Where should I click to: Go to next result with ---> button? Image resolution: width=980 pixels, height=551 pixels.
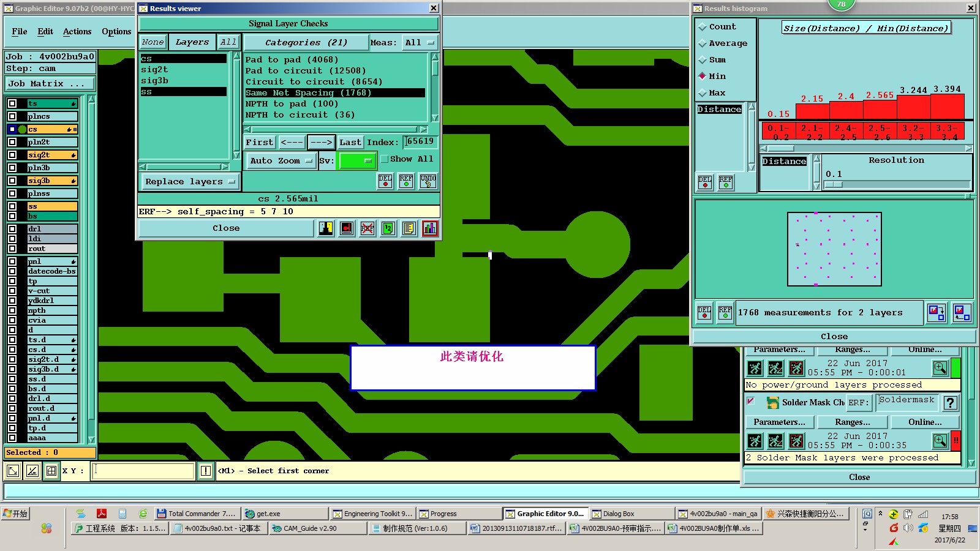click(x=321, y=143)
